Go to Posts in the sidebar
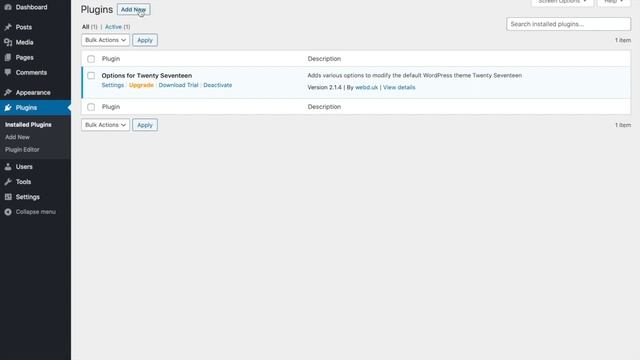 (x=24, y=27)
